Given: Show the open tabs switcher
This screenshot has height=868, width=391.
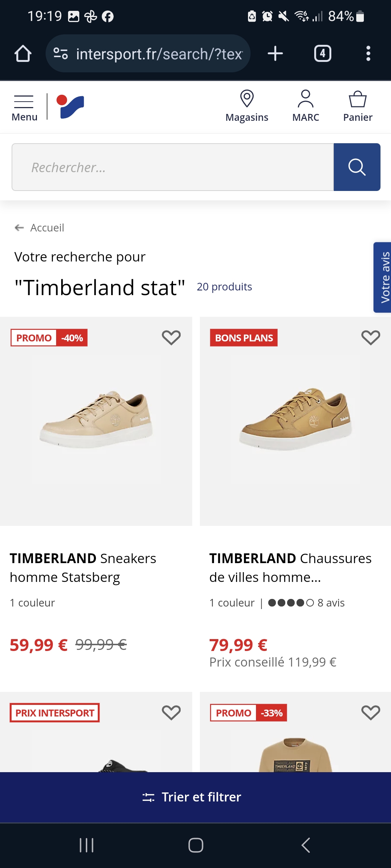Looking at the screenshot, I should tap(323, 54).
